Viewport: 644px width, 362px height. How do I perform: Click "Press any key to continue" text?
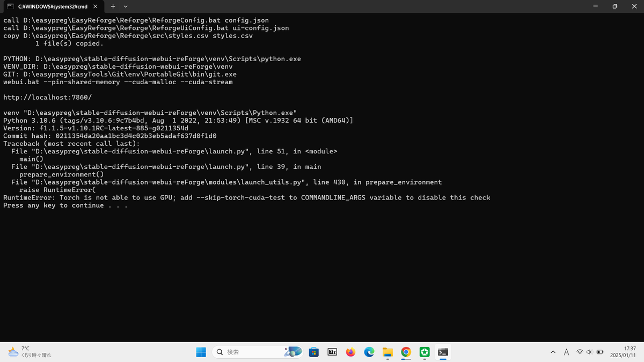click(65, 205)
